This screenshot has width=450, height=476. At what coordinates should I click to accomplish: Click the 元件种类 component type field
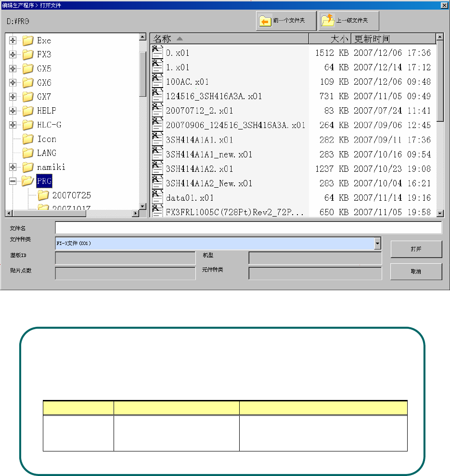coord(315,273)
